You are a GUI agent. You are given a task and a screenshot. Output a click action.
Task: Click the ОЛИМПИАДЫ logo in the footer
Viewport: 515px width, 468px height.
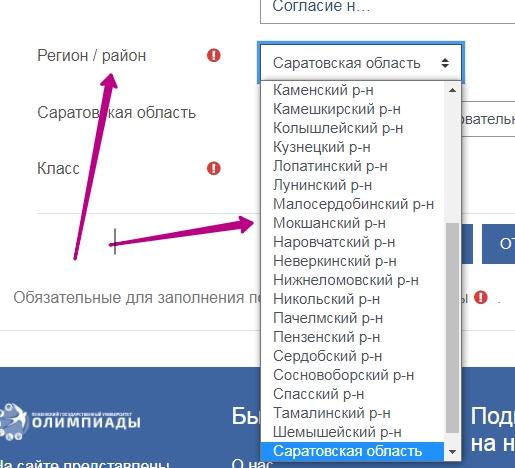(71, 421)
